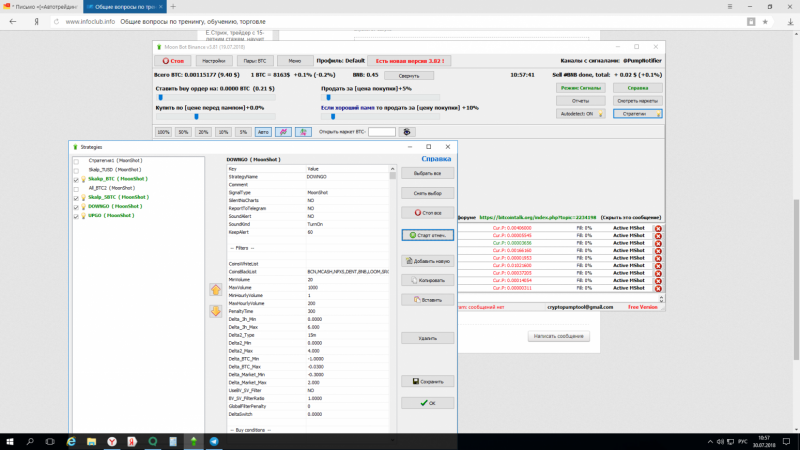Click Выбрать все in Strategies
800x450 pixels.
coord(428,173)
